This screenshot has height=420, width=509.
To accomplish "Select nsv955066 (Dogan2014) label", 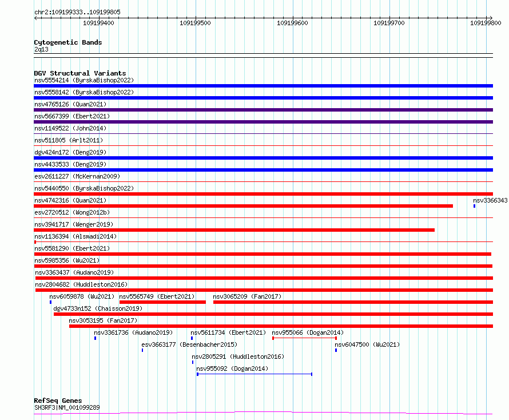I will 308,332.
